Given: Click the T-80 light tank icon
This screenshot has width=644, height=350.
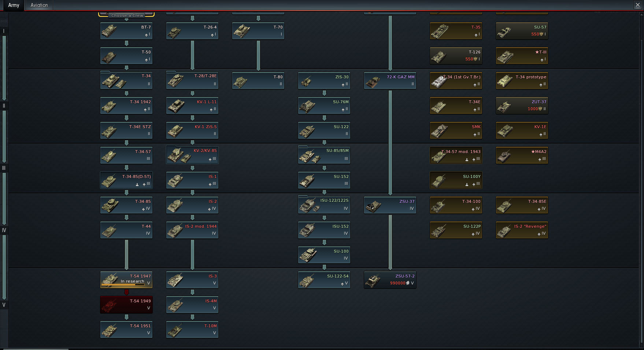Looking at the screenshot, I should 241,81.
